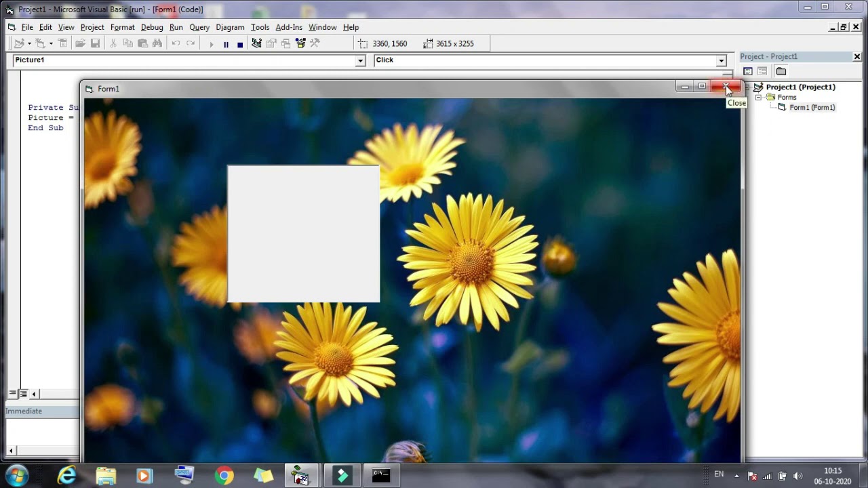Viewport: 868px width, 488px height.
Task: Open the Add-Ins menu
Action: (x=289, y=27)
